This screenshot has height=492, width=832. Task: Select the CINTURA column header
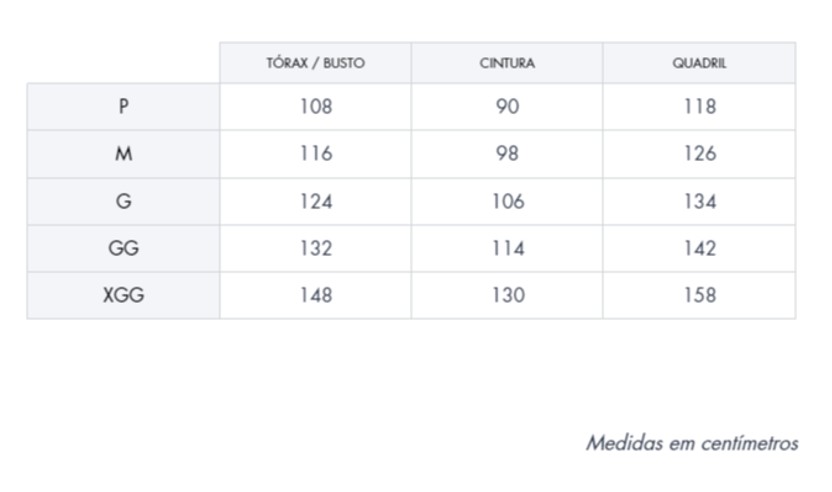(507, 63)
